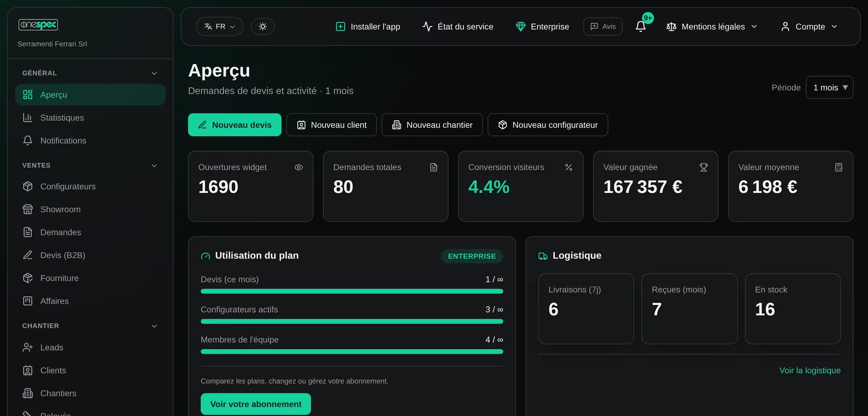The height and width of the screenshot is (416, 868).
Task: Click the onespec logo
Action: (38, 25)
